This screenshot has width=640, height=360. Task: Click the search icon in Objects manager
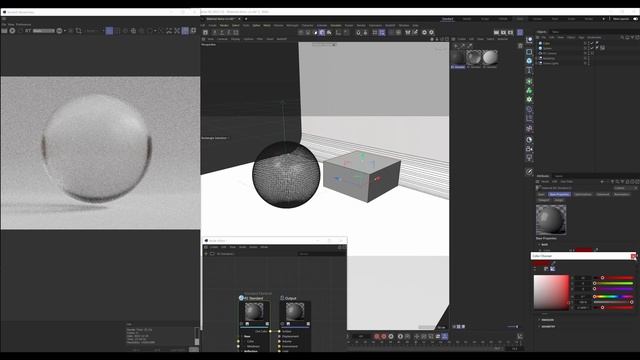pos(622,37)
